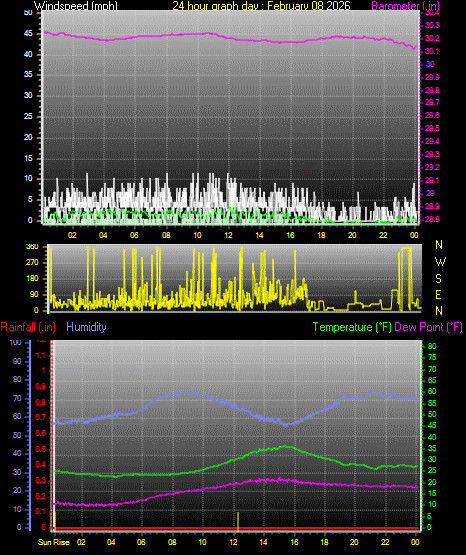
Task: Click the red "1.1" rainfall axis value
Action: (x=41, y=355)
